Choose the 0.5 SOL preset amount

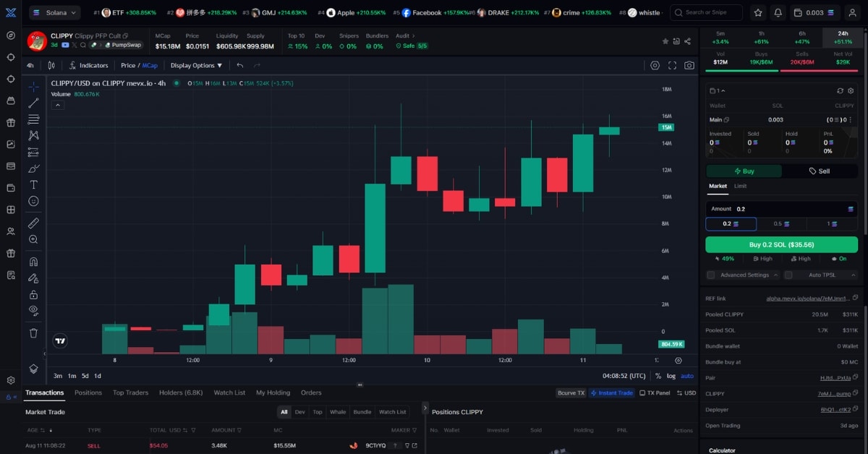click(781, 224)
